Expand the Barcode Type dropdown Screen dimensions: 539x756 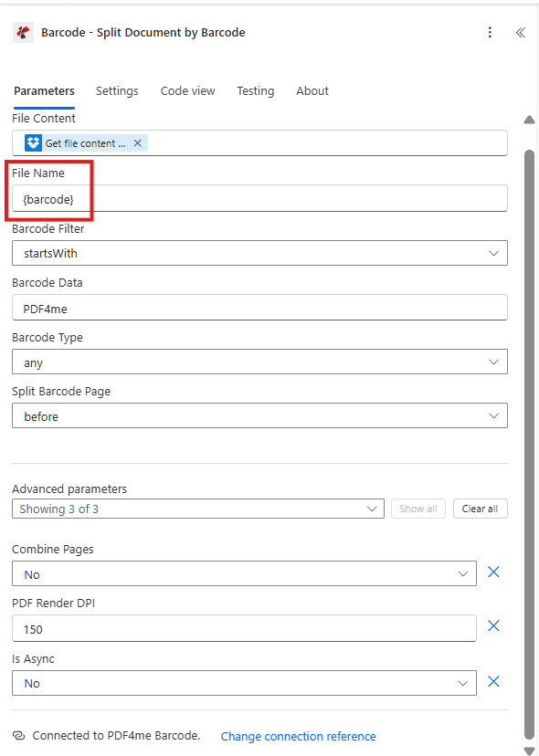[x=496, y=362]
